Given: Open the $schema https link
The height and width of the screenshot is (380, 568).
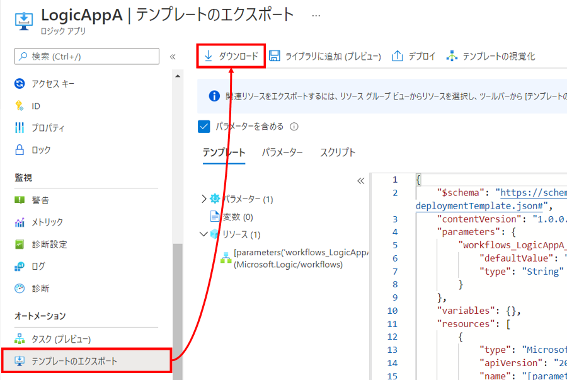Looking at the screenshot, I should (x=533, y=193).
